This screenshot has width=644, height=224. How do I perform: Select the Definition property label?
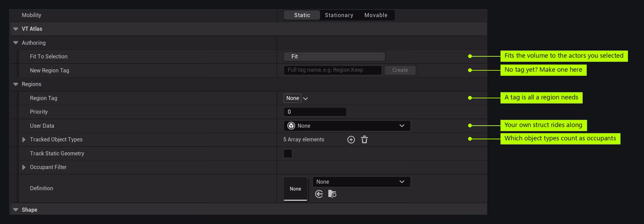(41, 188)
